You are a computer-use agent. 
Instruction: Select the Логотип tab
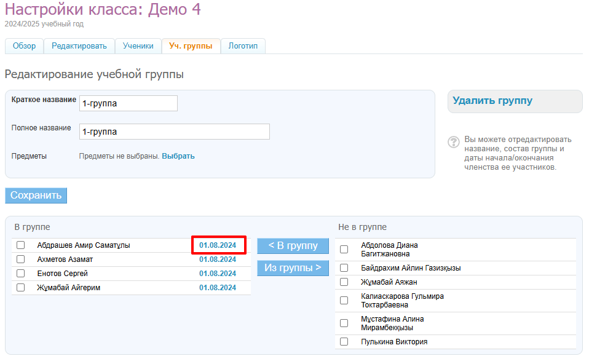click(243, 46)
